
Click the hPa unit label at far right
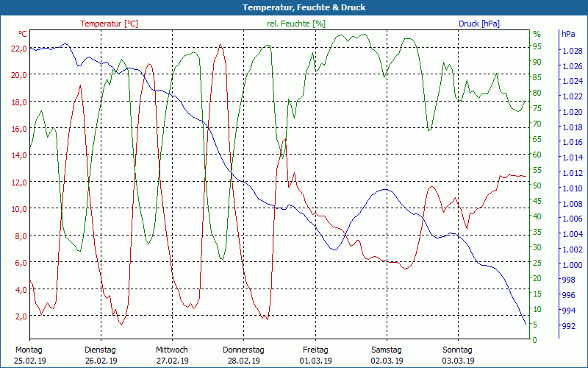pyautogui.click(x=568, y=34)
